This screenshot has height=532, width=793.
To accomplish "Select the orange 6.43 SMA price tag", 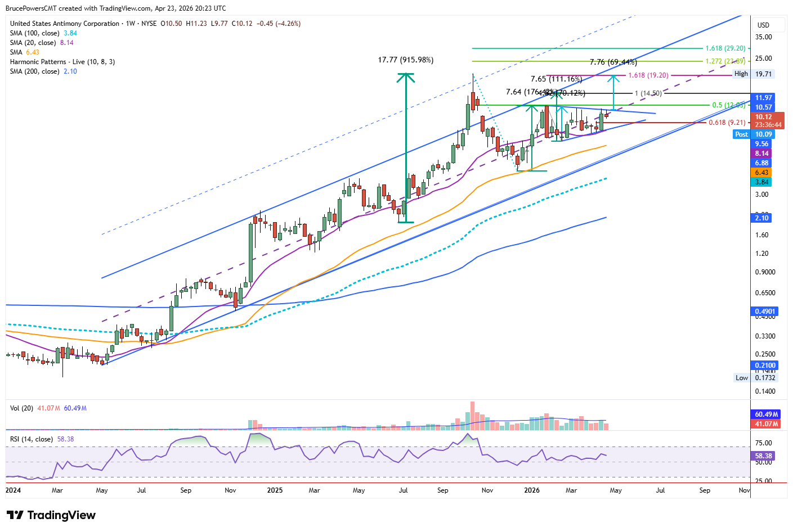I will (x=762, y=173).
